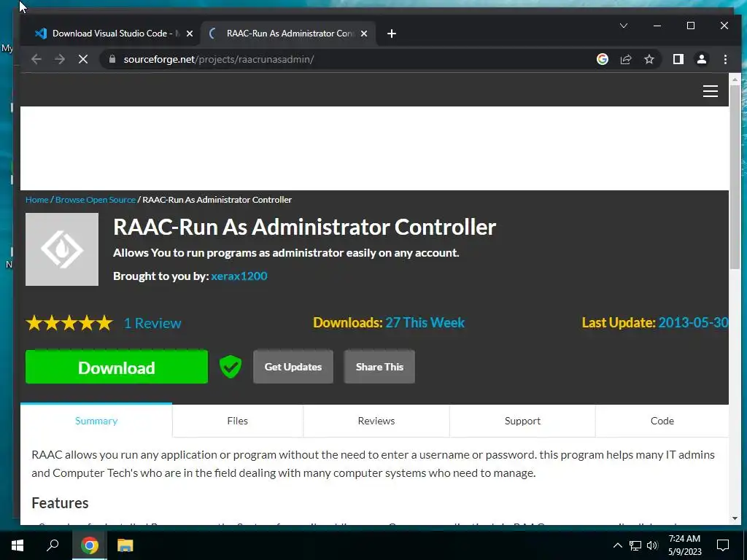Open the notifications center icon
Screen dimensions: 747x560
coord(723,545)
